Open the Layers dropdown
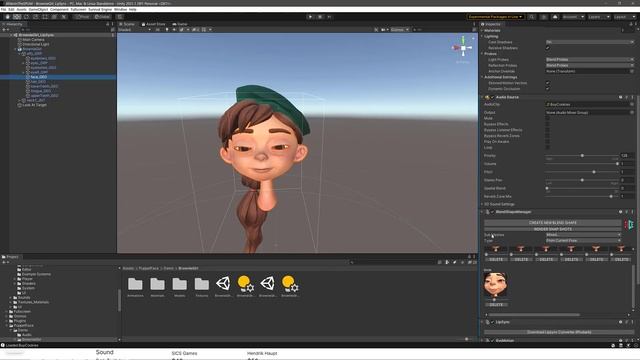This screenshot has width=640, height=360. [599, 17]
